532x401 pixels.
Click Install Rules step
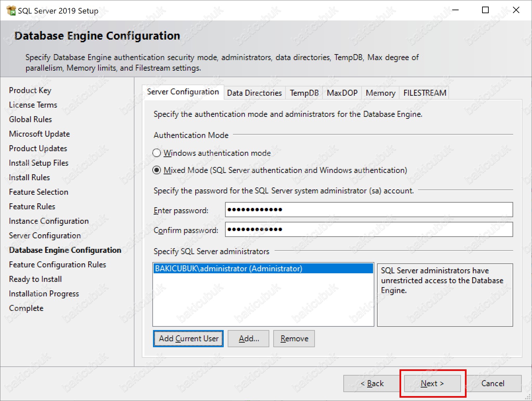pos(29,178)
